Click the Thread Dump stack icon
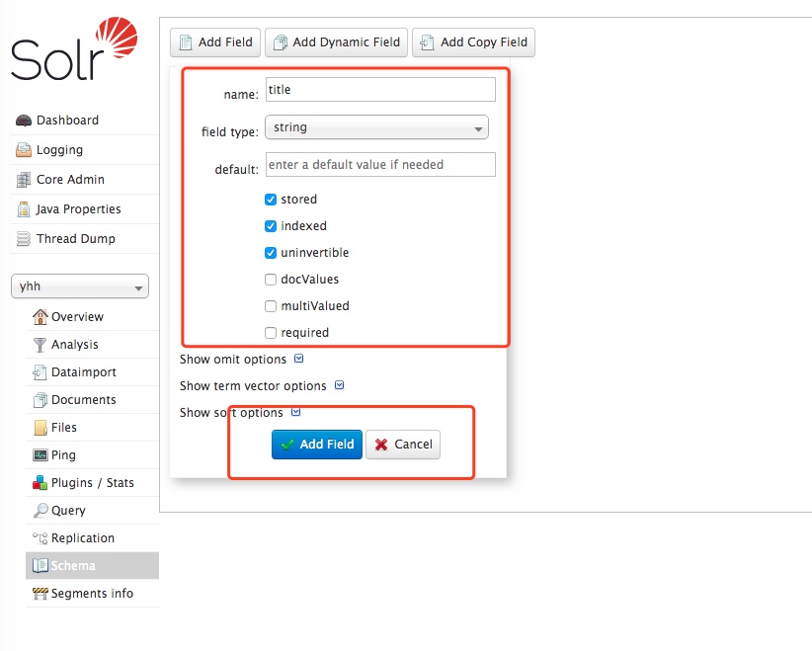The height and width of the screenshot is (651, 812). coord(23,239)
